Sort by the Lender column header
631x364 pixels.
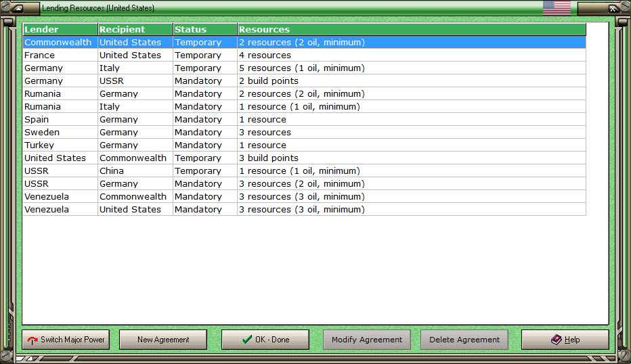point(60,29)
